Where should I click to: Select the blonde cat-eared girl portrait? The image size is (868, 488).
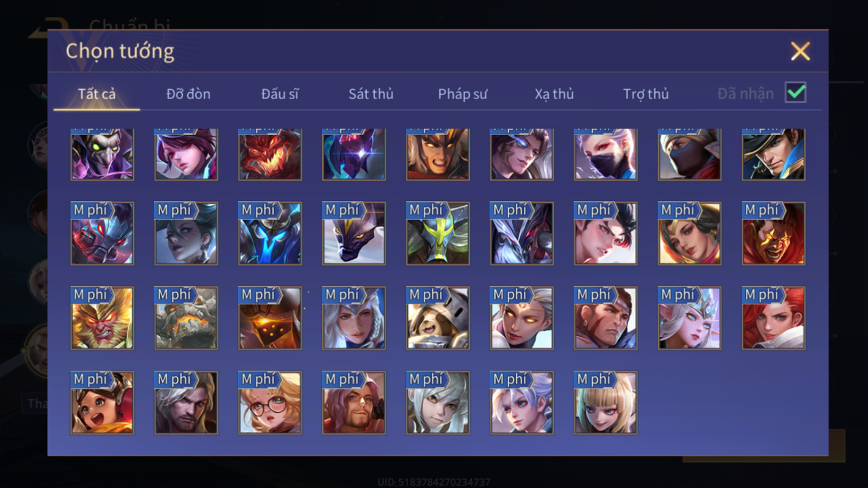point(606,402)
